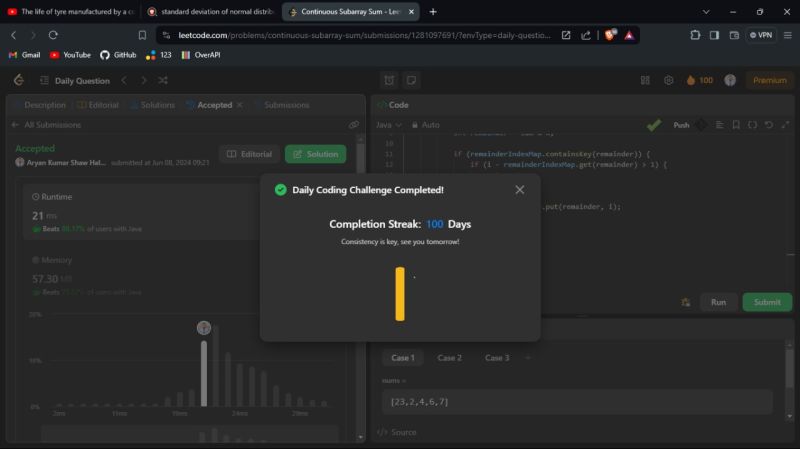Bookmark this page icon

[x=142, y=35]
